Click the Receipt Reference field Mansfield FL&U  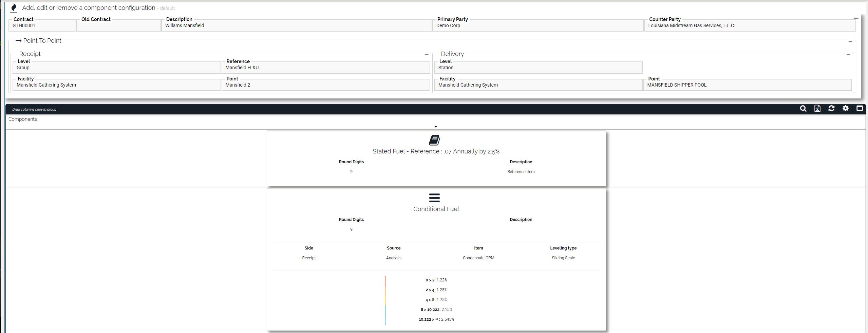tap(325, 68)
